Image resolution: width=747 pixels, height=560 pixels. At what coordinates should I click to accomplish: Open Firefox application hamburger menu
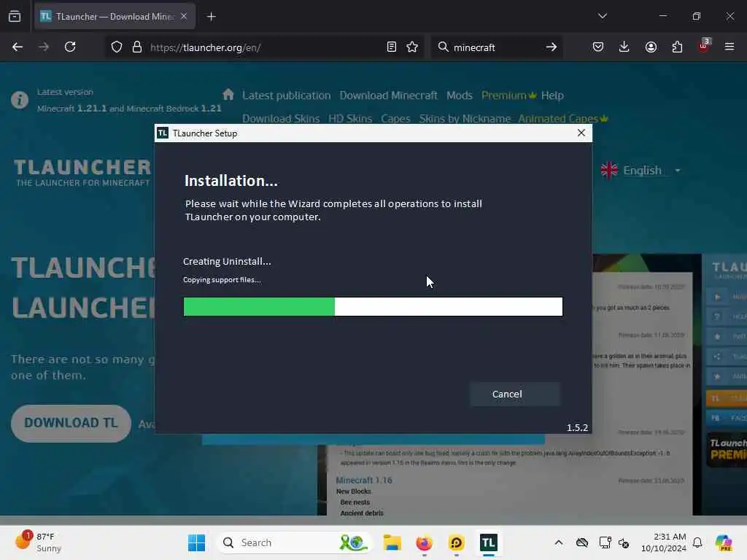(729, 47)
